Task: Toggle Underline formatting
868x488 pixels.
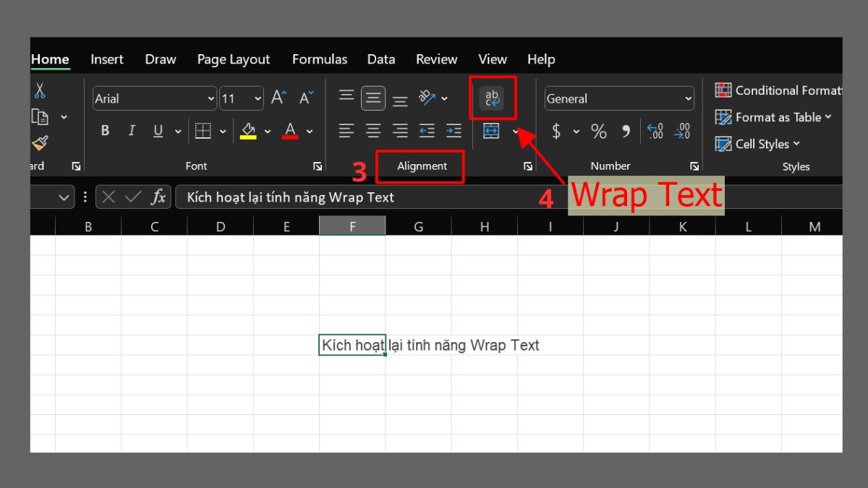Action: (x=157, y=131)
